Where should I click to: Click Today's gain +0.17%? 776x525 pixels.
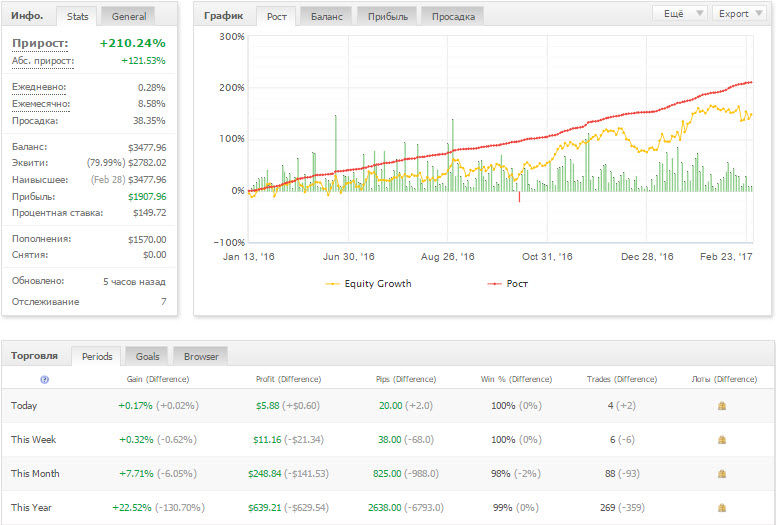(135, 406)
